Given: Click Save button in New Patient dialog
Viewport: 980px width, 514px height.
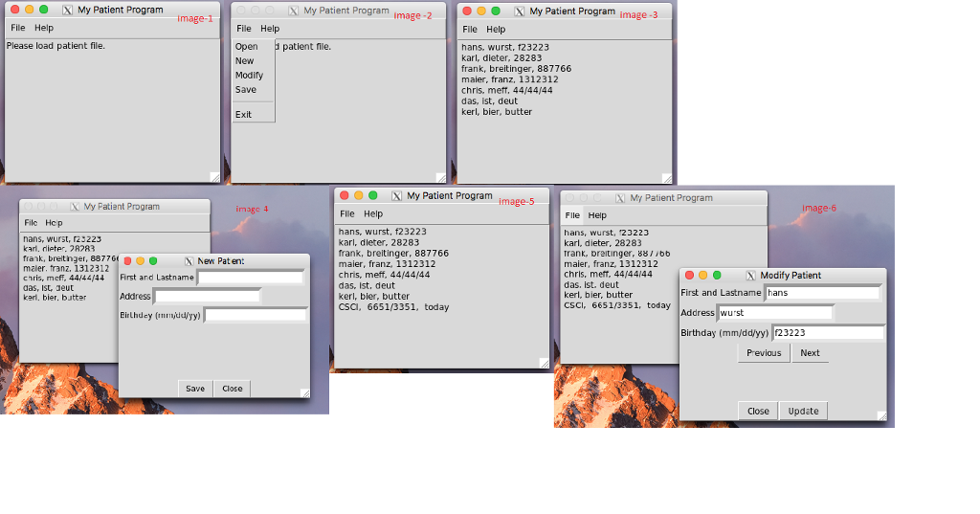Looking at the screenshot, I should click(x=195, y=389).
